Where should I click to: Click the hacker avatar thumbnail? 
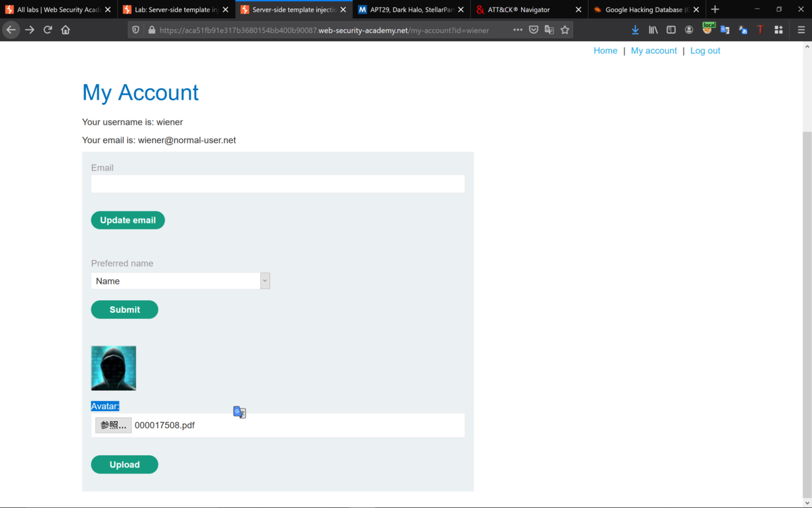pyautogui.click(x=114, y=368)
